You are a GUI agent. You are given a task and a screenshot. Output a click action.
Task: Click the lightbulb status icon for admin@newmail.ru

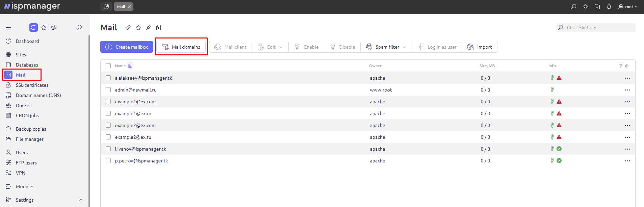(552, 90)
